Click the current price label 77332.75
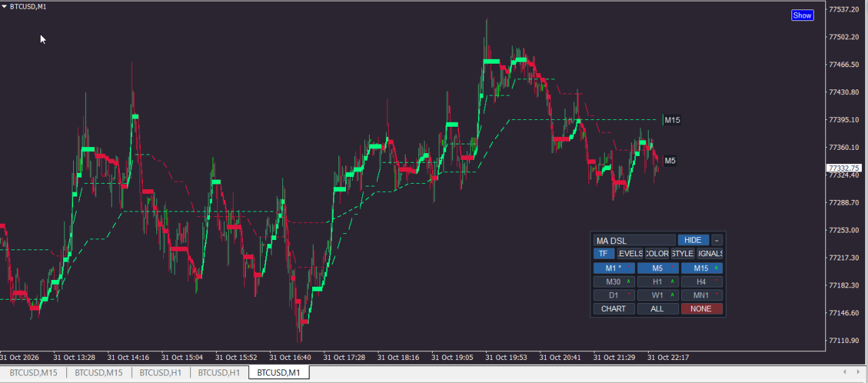The height and width of the screenshot is (383, 868). click(x=844, y=168)
